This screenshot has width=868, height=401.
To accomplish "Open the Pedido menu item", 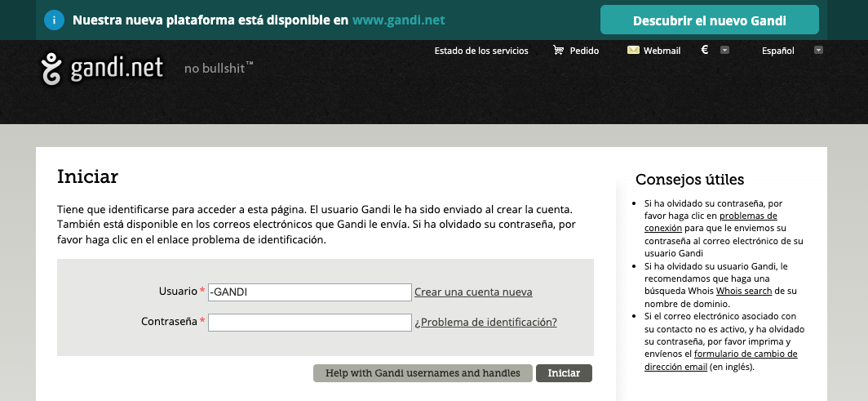I will click(585, 51).
